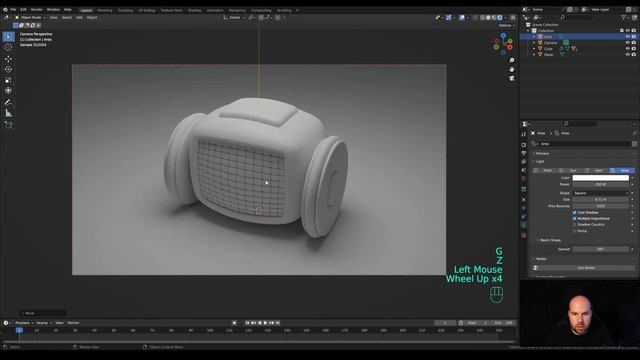The height and width of the screenshot is (360, 640).
Task: Click the viewport zoom magnifier icon
Action: tap(511, 60)
